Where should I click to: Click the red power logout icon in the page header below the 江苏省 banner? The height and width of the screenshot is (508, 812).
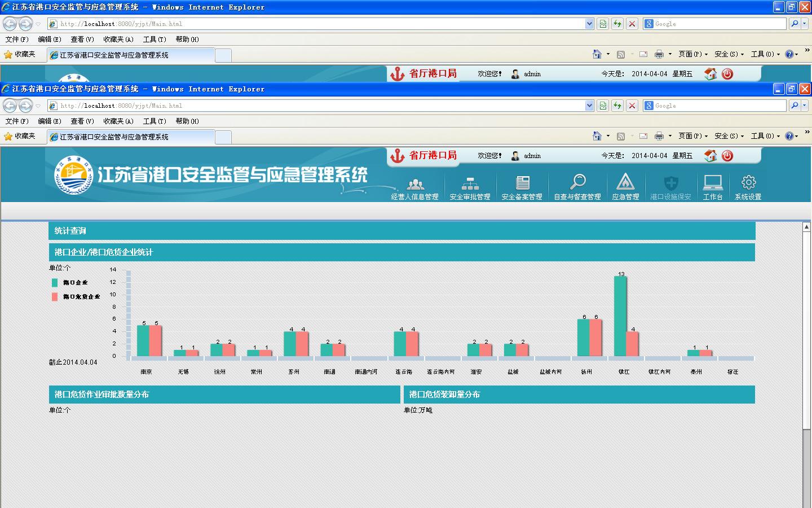(727, 156)
